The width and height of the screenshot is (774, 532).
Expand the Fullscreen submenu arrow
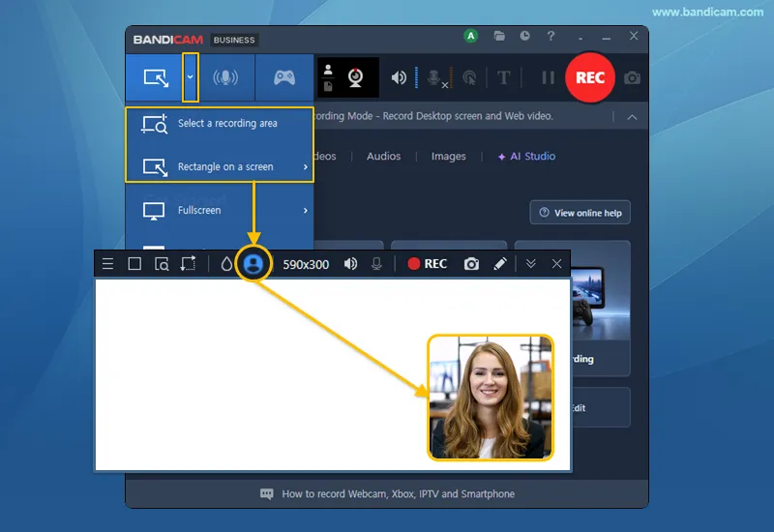tap(306, 210)
